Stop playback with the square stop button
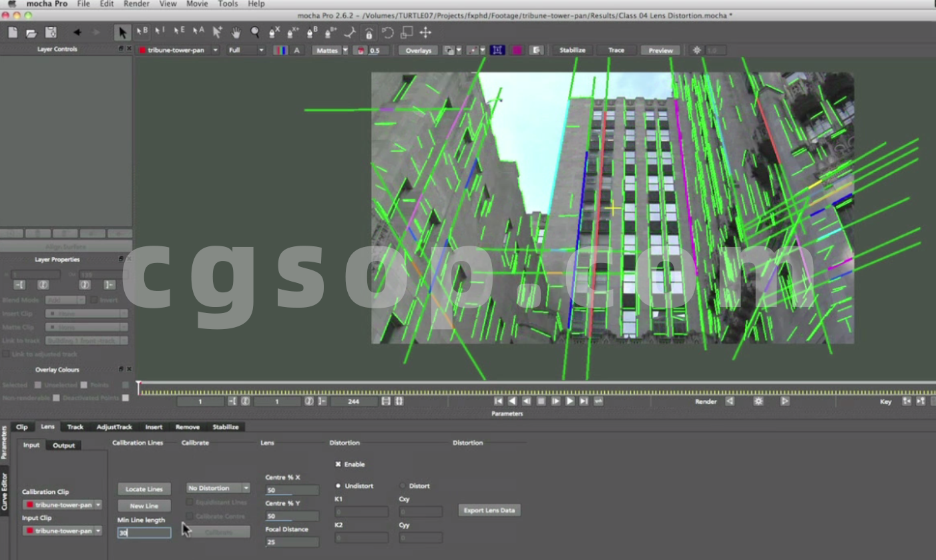 click(x=541, y=401)
